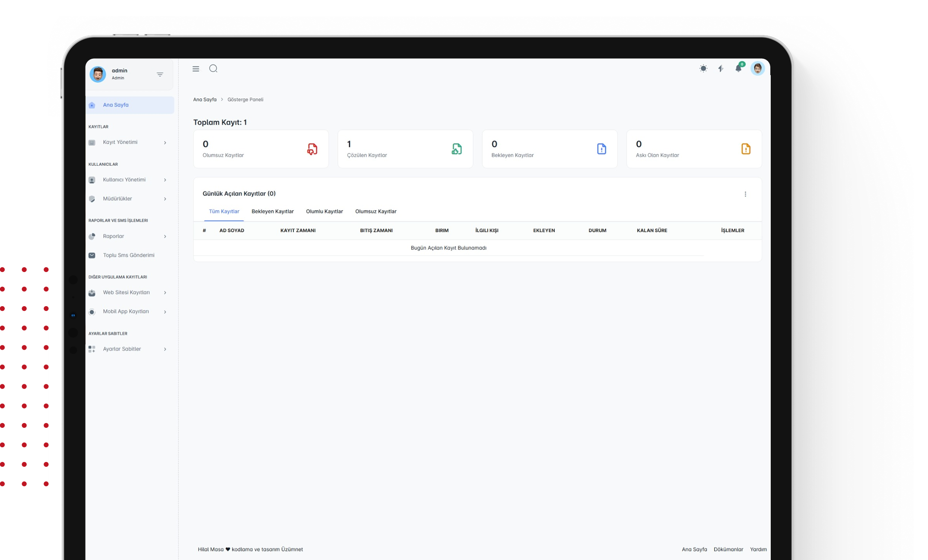Click the hamburger menu icon
The image size is (928, 560).
196,69
